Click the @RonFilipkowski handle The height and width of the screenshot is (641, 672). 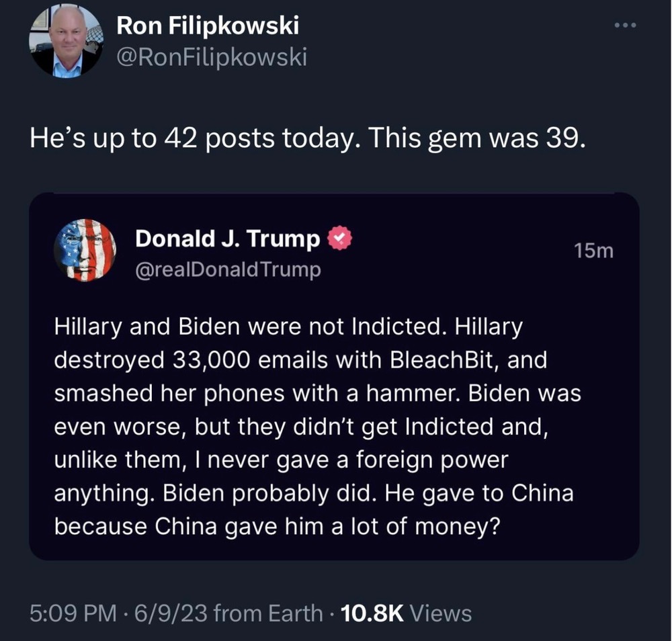[212, 58]
